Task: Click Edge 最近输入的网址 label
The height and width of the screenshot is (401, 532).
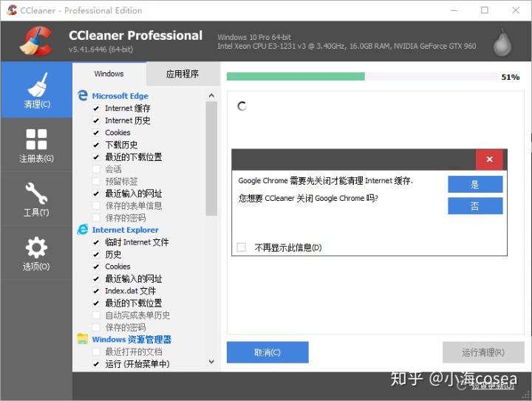Action: tap(133, 193)
